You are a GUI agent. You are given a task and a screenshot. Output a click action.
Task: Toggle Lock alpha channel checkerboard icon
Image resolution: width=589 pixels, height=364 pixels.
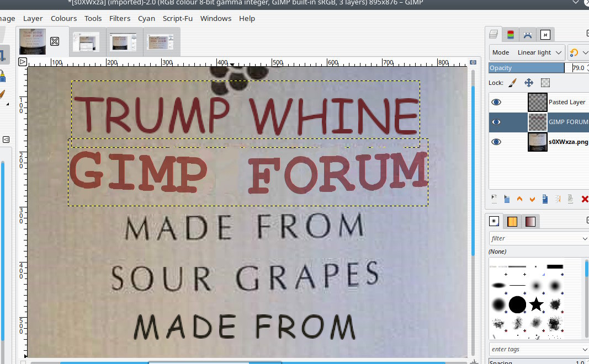(x=545, y=83)
